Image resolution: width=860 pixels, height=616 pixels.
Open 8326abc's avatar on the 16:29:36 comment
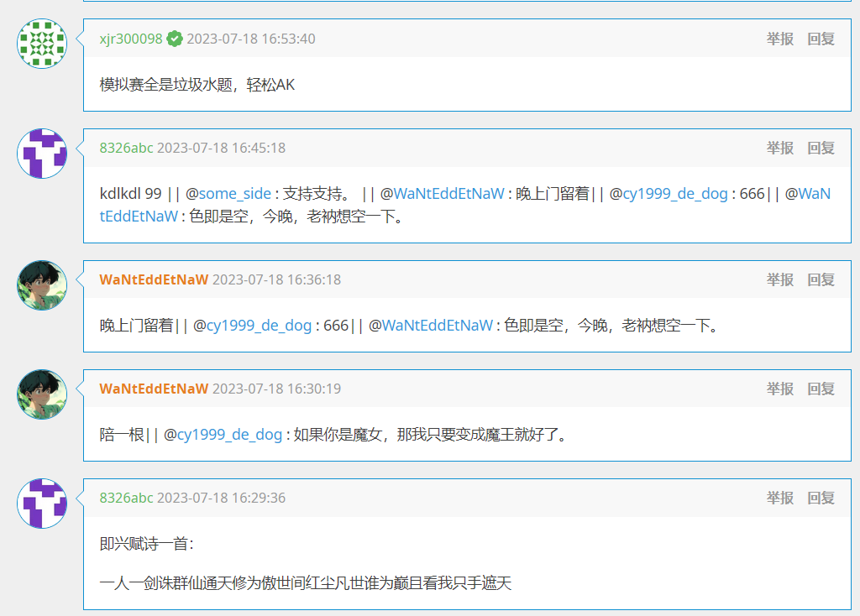pyautogui.click(x=42, y=503)
